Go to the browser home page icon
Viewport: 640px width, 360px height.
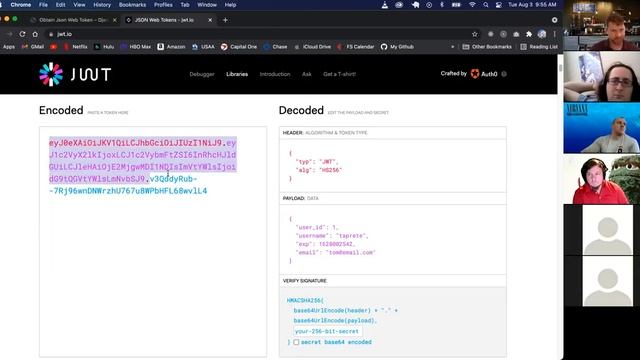tap(35, 34)
